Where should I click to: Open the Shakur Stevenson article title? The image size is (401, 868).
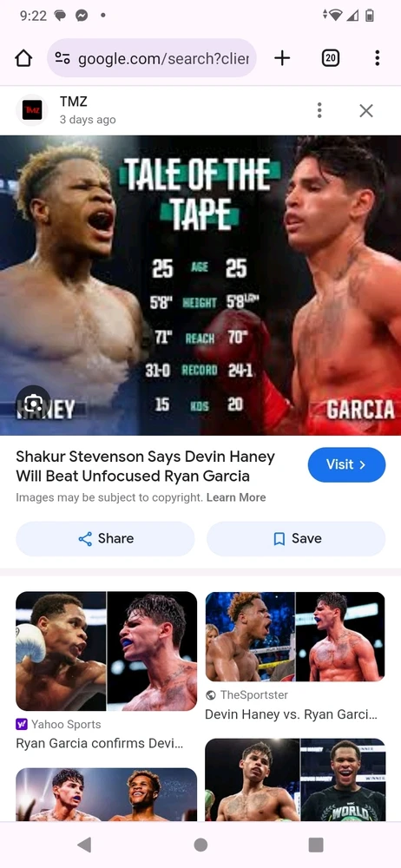145,466
